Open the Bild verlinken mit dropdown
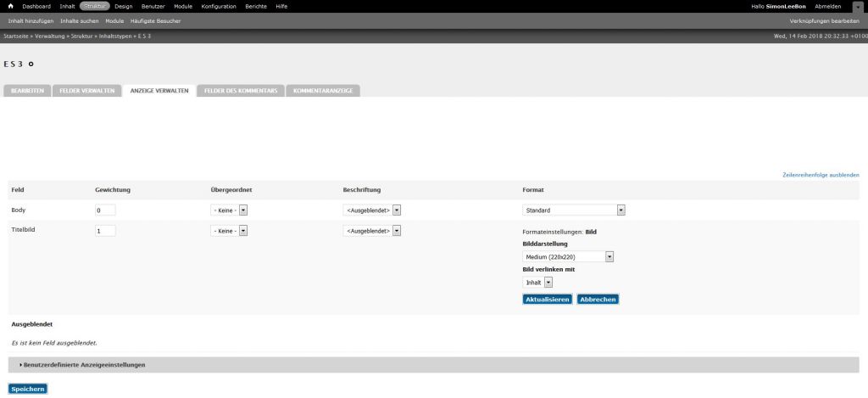Image resolution: width=868 pixels, height=398 pixels. coord(537,282)
